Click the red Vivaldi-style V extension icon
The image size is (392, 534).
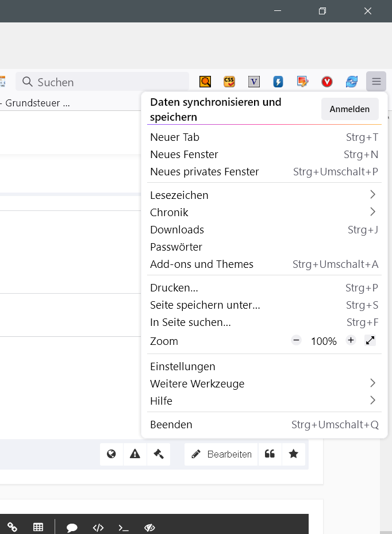[x=327, y=82]
